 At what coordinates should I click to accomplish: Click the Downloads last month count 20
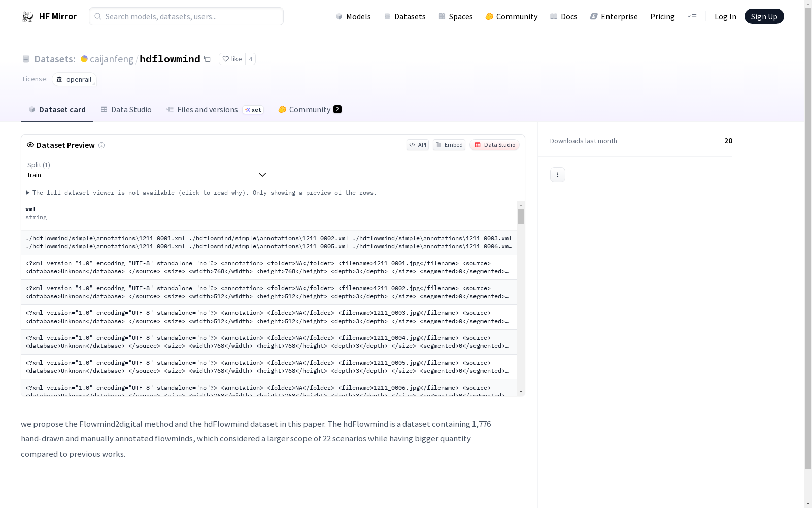point(728,141)
